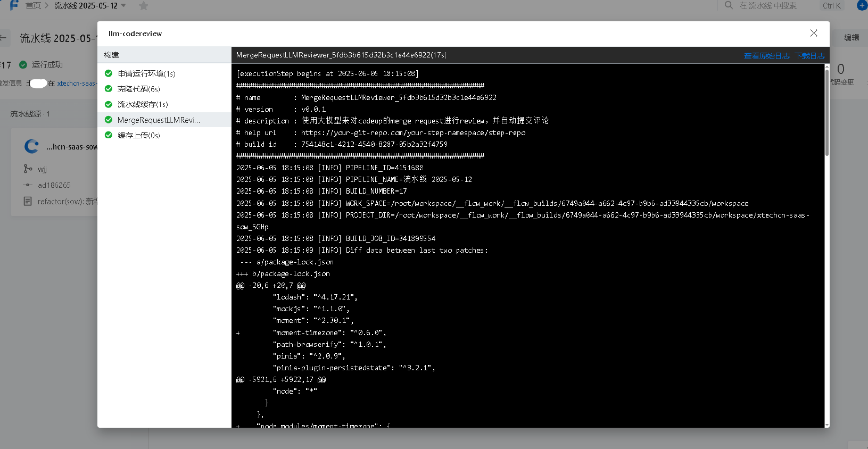Open the 缓存上传(0s) step log
The width and height of the screenshot is (868, 449).
tap(138, 135)
